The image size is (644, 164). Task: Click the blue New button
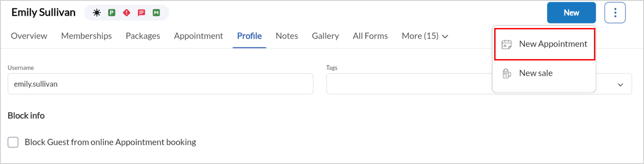point(571,13)
